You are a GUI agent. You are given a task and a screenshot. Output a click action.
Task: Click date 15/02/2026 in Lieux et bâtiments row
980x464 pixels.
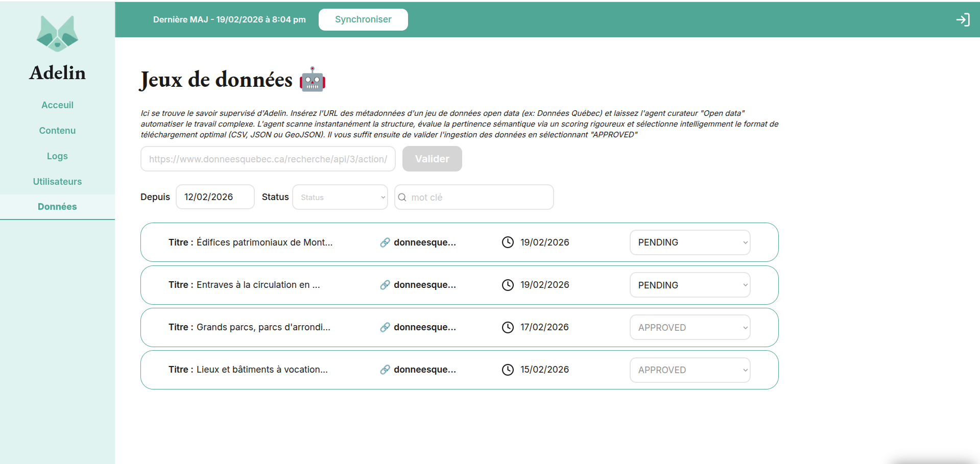coord(544,370)
